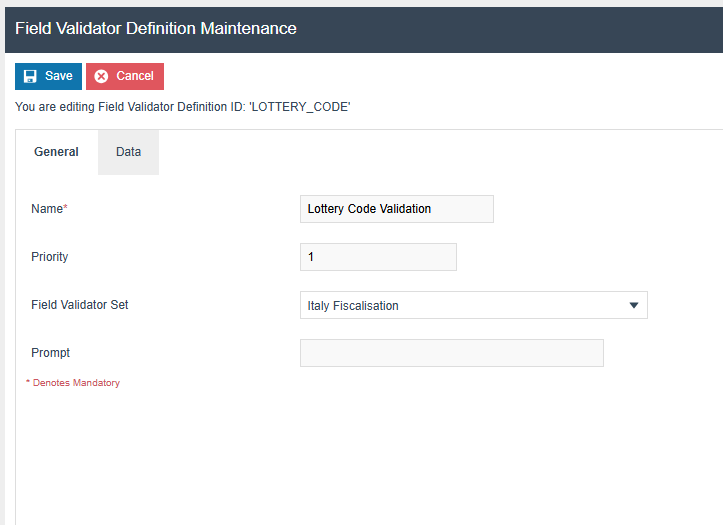The width and height of the screenshot is (723, 525).
Task: Click the floppy disk Save icon
Action: [x=30, y=76]
